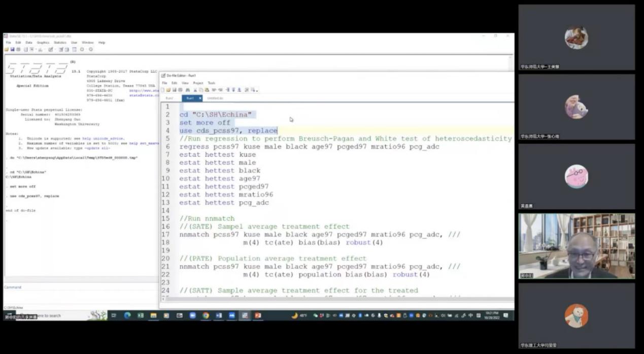Open the Tools menu in Do-file Editor
Screen dimensions: 644x354
click(211, 83)
